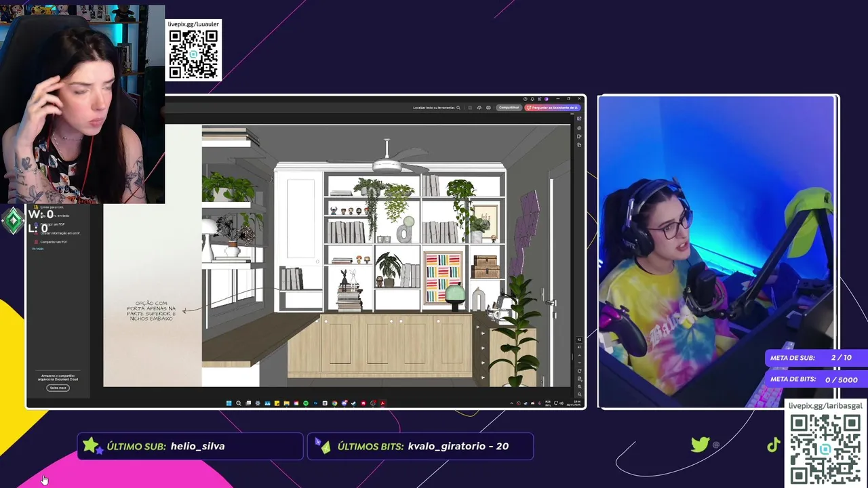This screenshot has width=868, height=488.
Task: Click the rotate page icon in right rail
Action: (579, 371)
